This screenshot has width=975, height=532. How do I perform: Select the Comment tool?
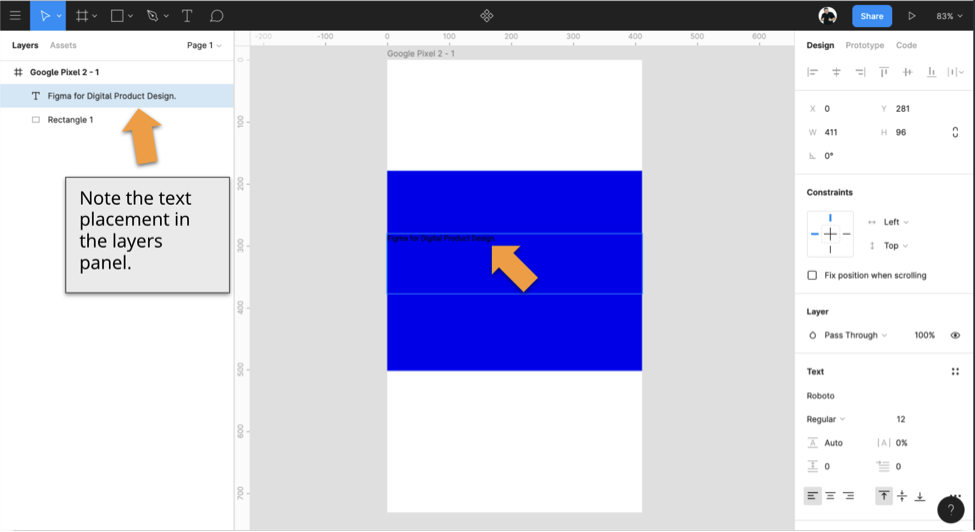coord(216,16)
